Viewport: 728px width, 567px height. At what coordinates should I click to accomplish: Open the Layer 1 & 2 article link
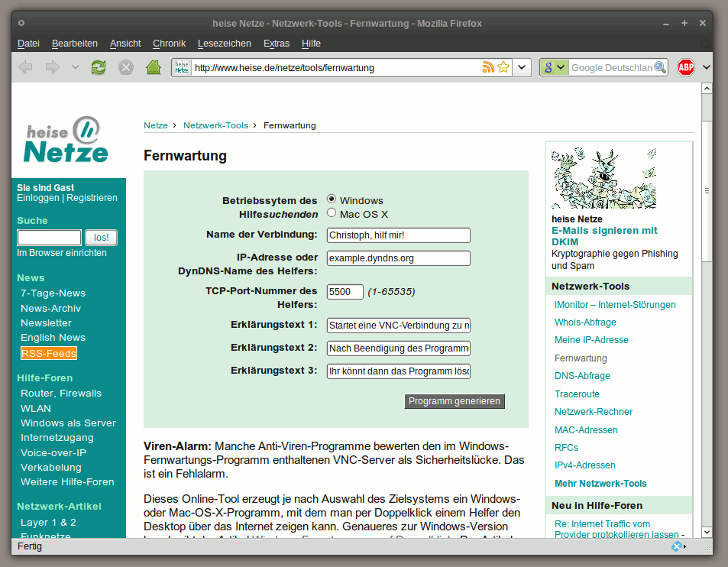[x=48, y=523]
